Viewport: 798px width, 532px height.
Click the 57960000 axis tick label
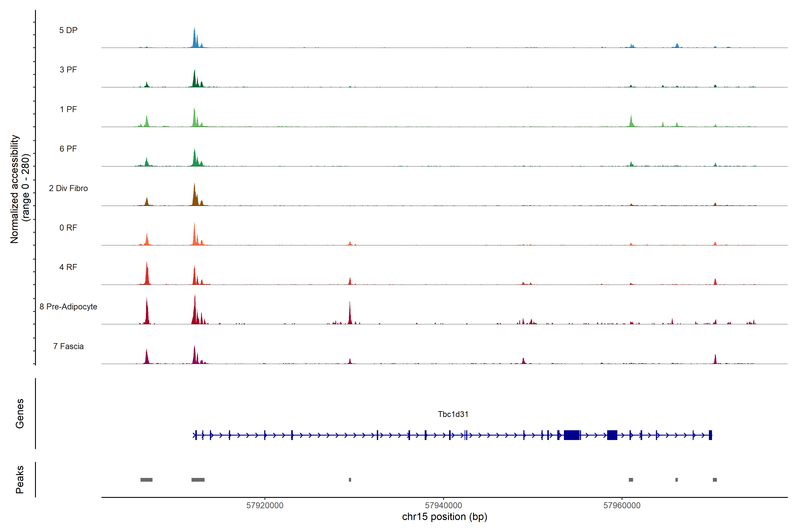pyautogui.click(x=622, y=506)
